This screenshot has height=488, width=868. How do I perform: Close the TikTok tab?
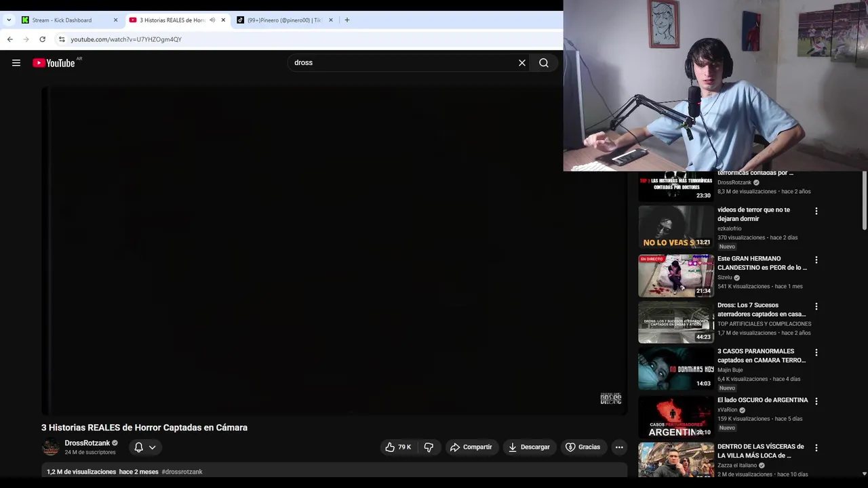tap(331, 20)
